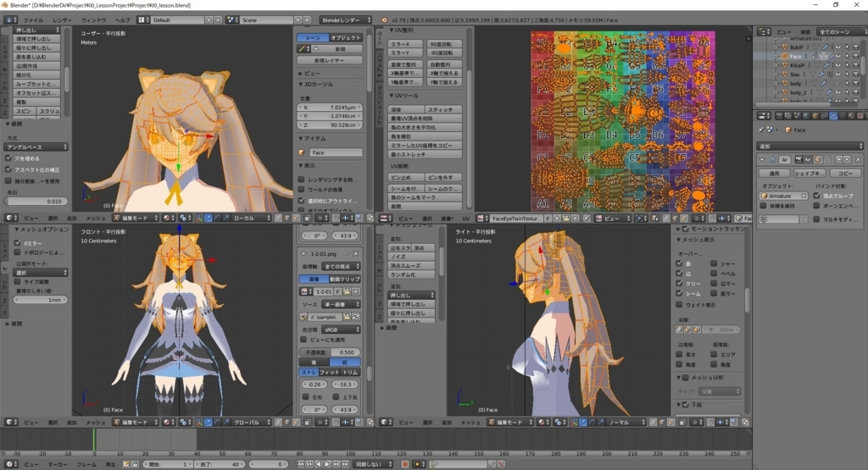Open the 追加 modifier dropdown
This screenshot has height=470, width=868.
click(x=810, y=146)
